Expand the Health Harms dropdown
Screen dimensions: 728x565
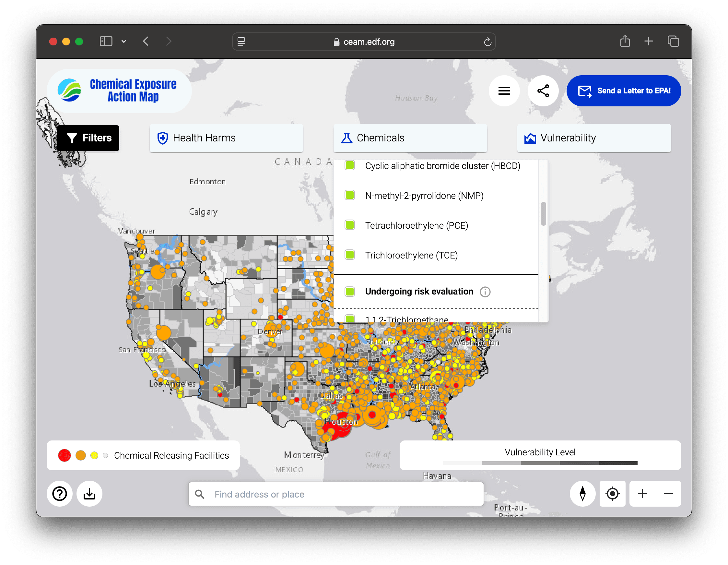pyautogui.click(x=226, y=138)
